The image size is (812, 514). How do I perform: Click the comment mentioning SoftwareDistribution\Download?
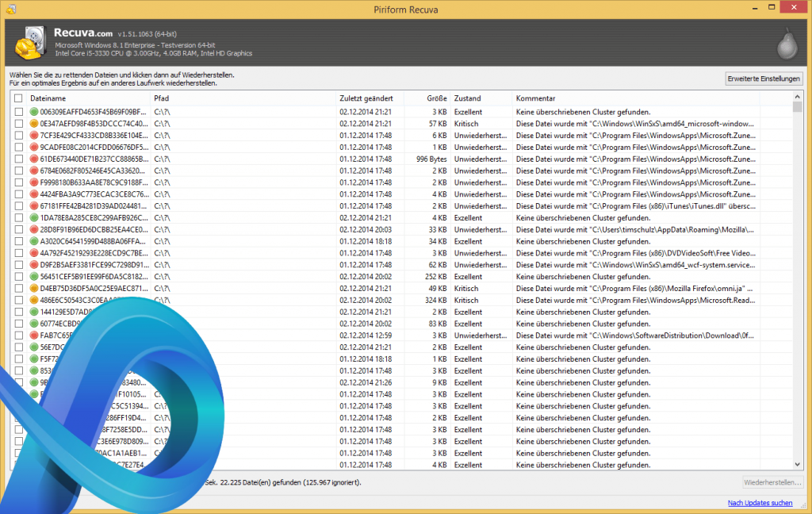[634, 336]
